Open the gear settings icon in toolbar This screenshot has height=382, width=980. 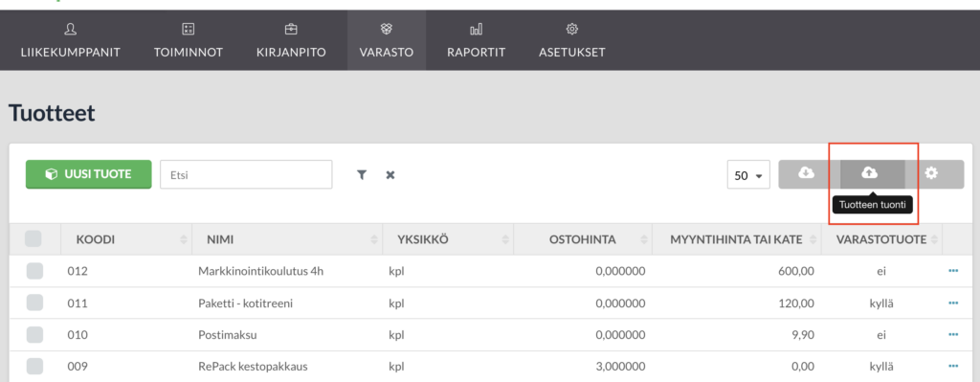pyautogui.click(x=933, y=174)
